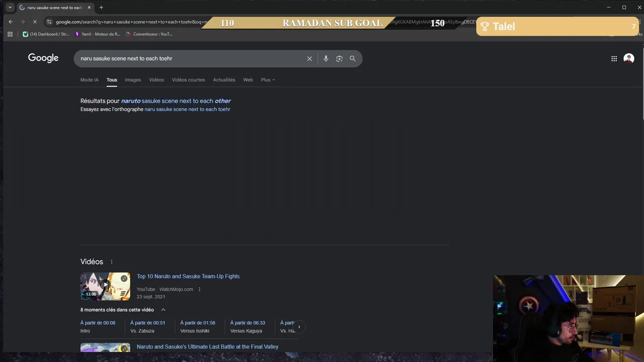Search instead for 'naru sasuke scene next to each toehr'
This screenshot has width=644, height=362.
coord(187,109)
